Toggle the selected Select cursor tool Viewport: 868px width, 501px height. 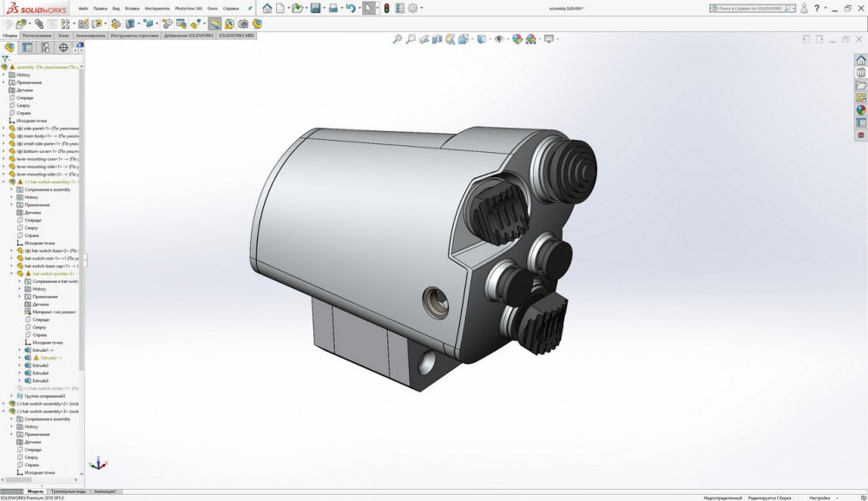(369, 8)
